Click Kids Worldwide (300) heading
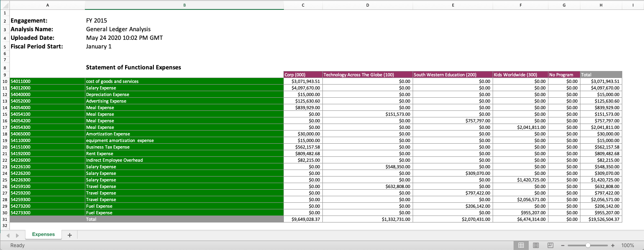Screen dimensions: 644x250 pos(521,75)
